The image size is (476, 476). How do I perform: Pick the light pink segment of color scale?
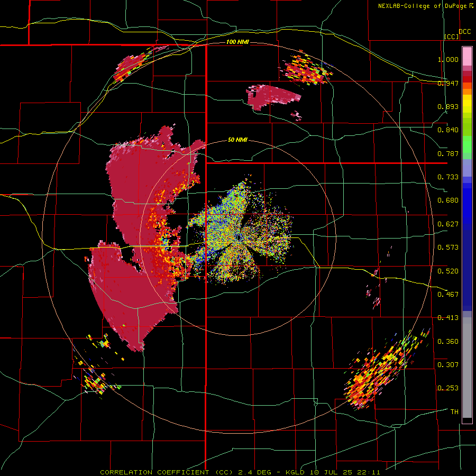coord(467,57)
